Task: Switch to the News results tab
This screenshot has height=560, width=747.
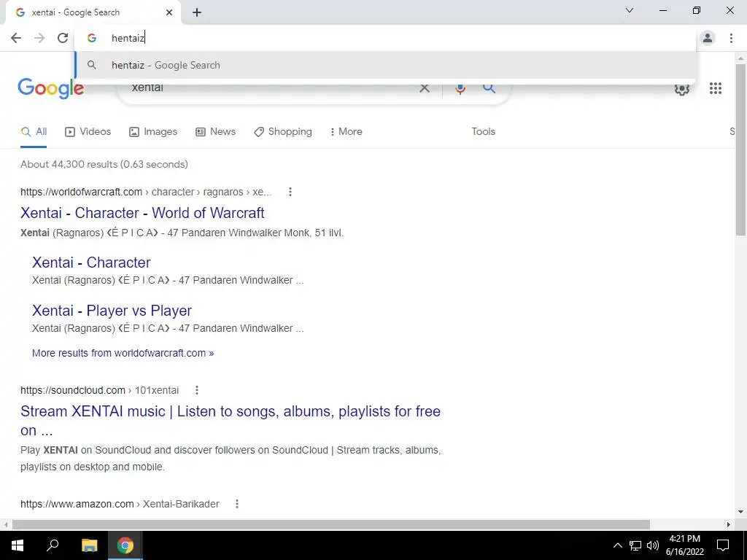Action: [216, 132]
